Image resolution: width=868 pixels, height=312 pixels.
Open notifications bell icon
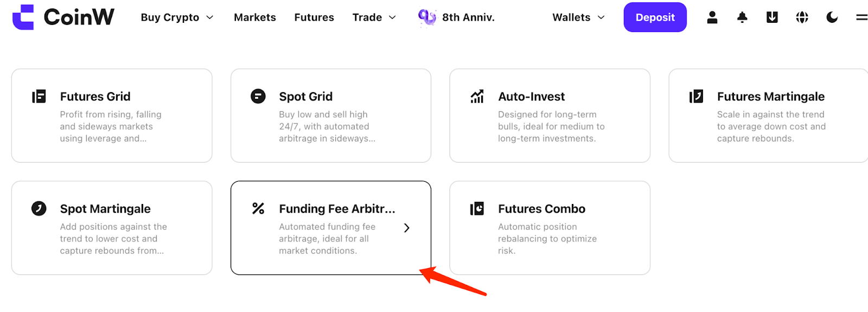click(742, 17)
